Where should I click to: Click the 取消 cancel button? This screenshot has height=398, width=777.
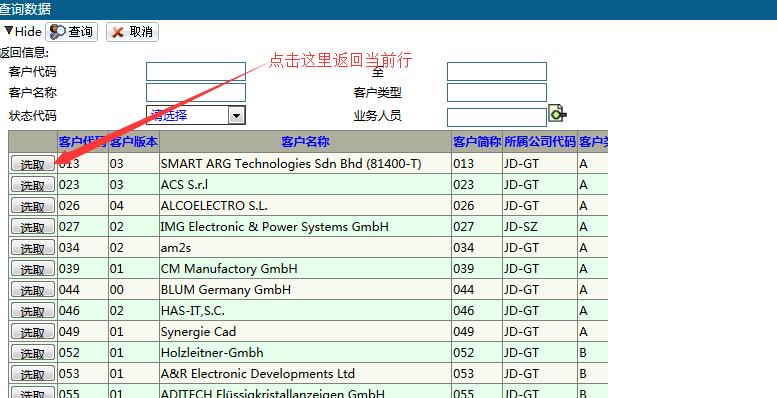click(132, 32)
